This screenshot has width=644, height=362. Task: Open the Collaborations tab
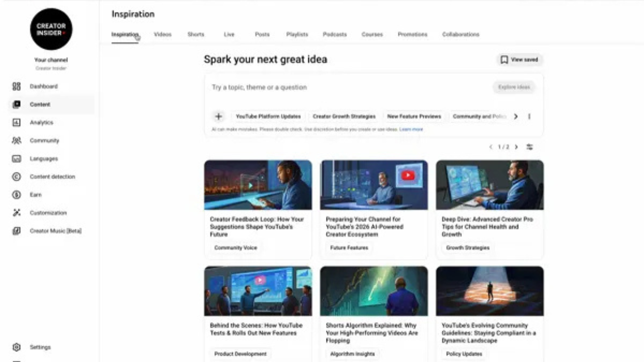[x=461, y=35]
